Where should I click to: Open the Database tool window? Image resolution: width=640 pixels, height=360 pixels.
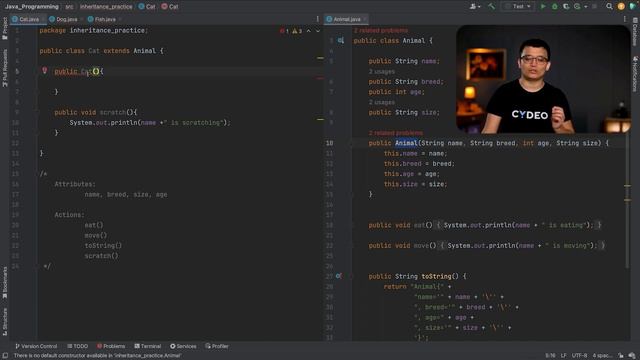(635, 32)
